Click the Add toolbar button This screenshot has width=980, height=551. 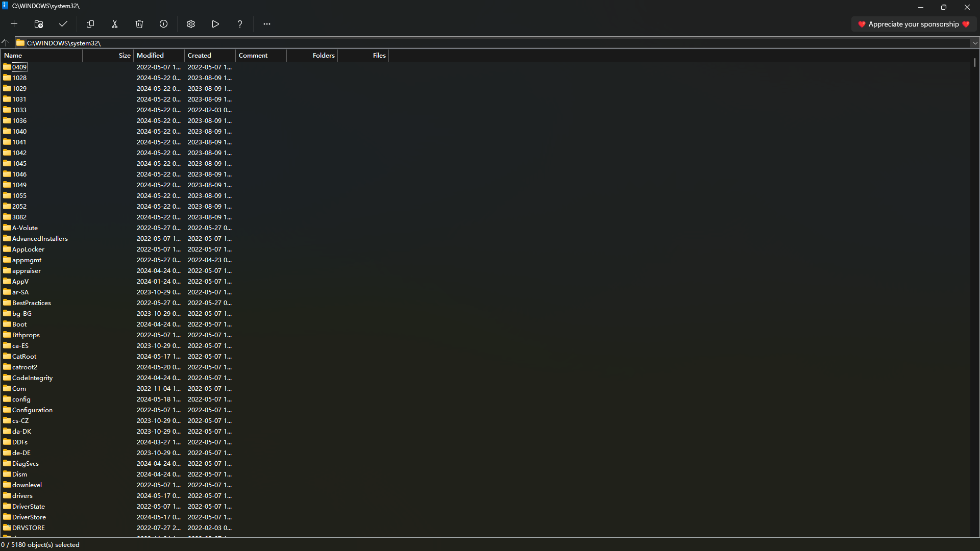14,24
